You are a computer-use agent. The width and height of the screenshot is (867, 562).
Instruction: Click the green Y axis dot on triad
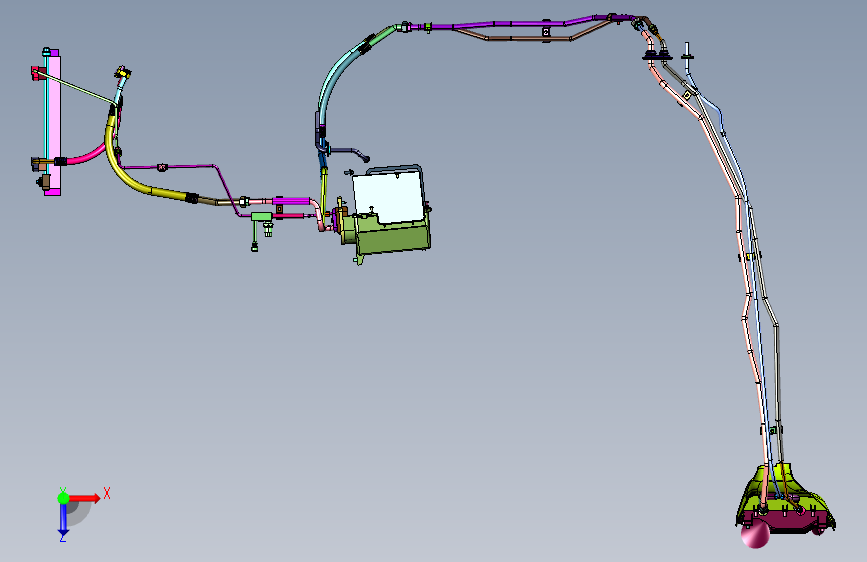coord(63,498)
